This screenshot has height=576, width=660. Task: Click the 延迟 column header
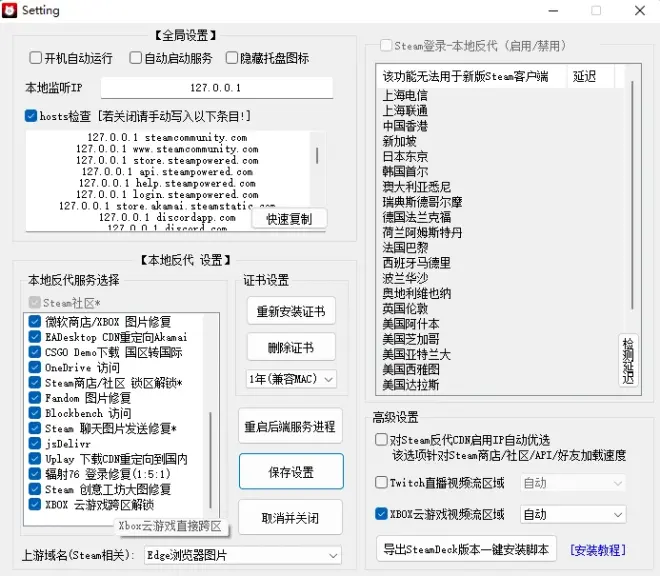click(591, 76)
